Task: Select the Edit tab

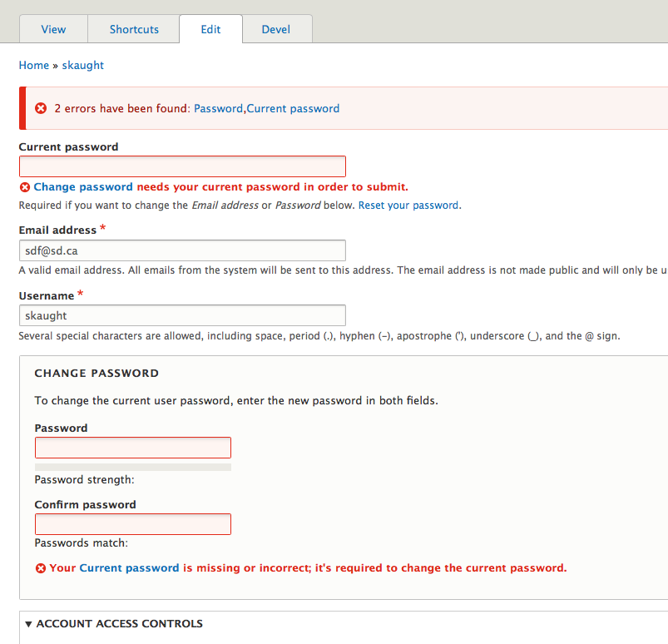Action: (210, 29)
